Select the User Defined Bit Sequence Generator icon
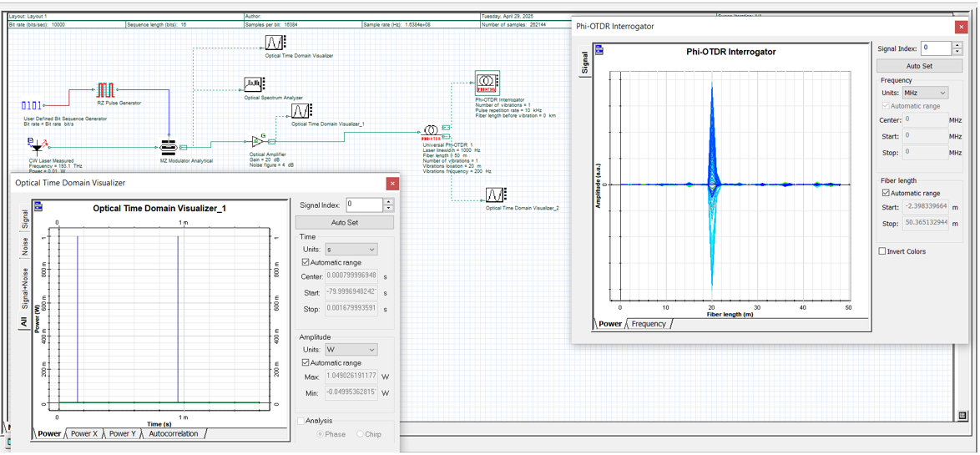Viewport: 980px width, 455px height. point(31,105)
